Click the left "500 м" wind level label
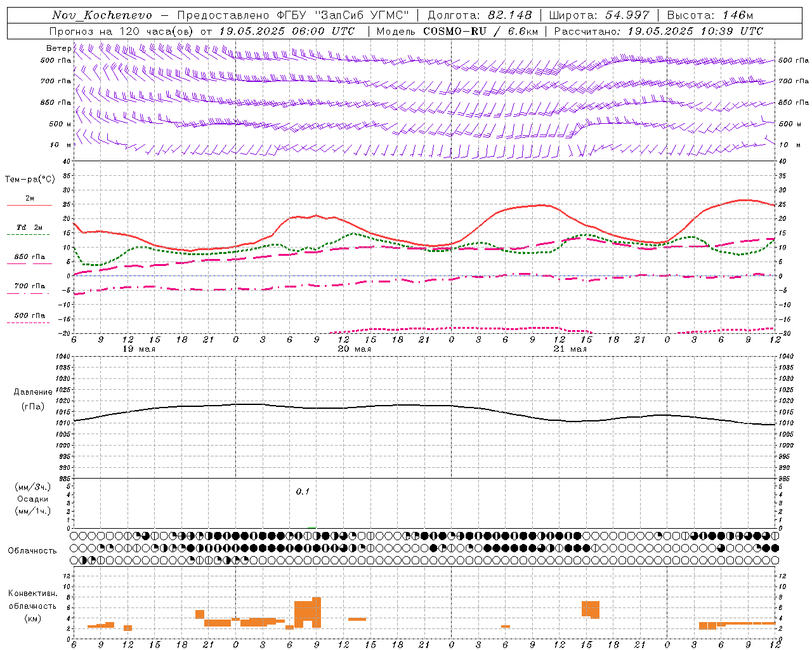 pos(60,124)
